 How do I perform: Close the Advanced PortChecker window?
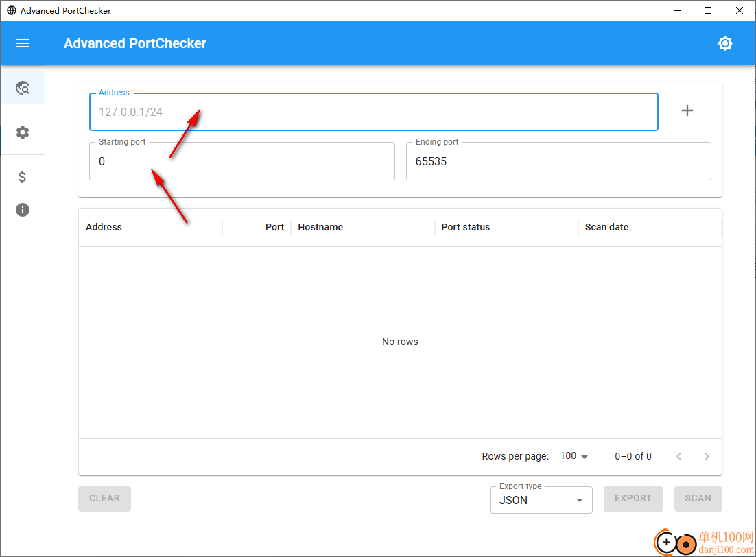pyautogui.click(x=739, y=10)
